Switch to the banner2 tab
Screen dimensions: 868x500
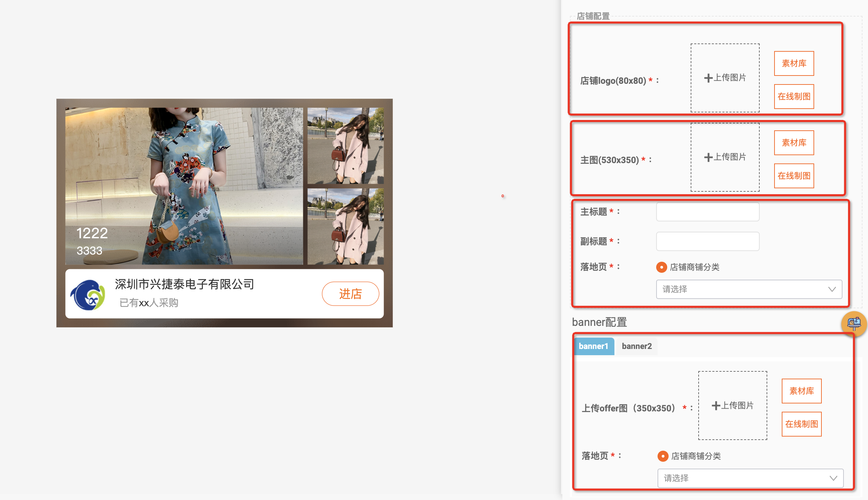click(637, 346)
